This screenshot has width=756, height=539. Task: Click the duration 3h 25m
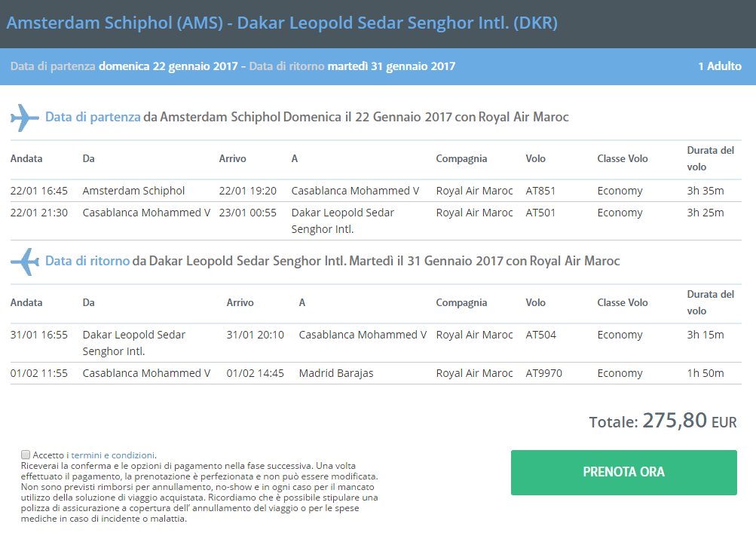[705, 213]
